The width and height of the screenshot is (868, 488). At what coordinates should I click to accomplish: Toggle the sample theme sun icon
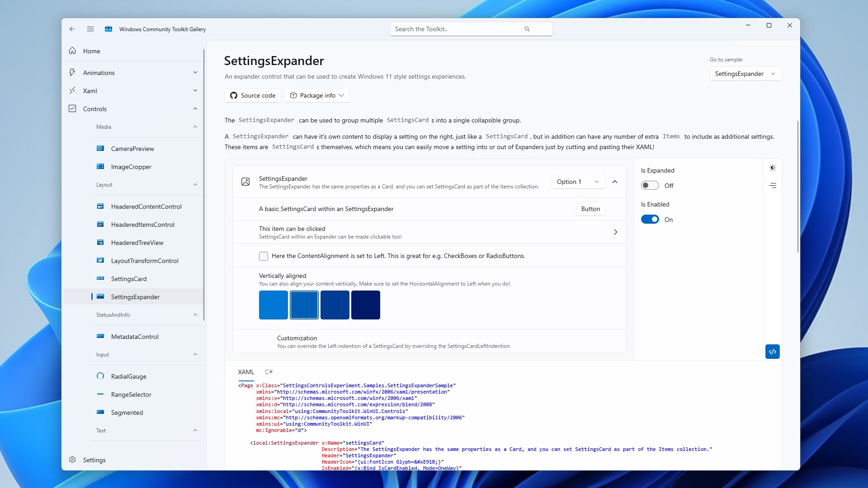772,168
